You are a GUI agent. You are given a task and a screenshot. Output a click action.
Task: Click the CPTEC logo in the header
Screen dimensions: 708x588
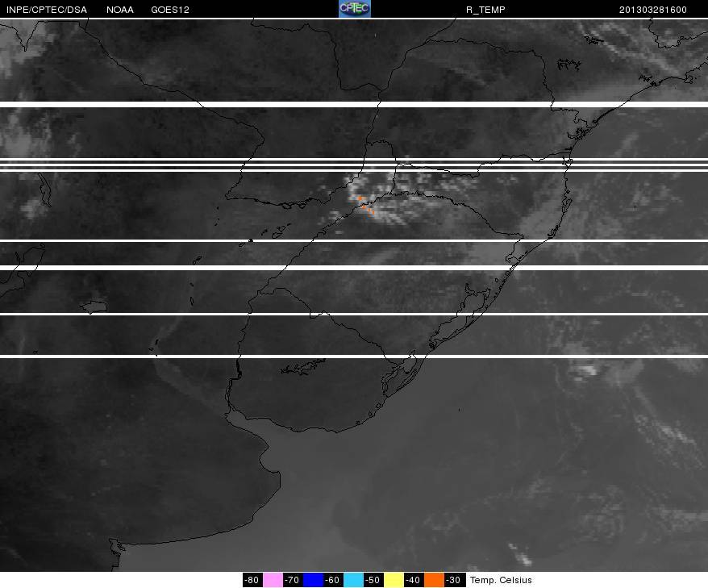coord(355,9)
